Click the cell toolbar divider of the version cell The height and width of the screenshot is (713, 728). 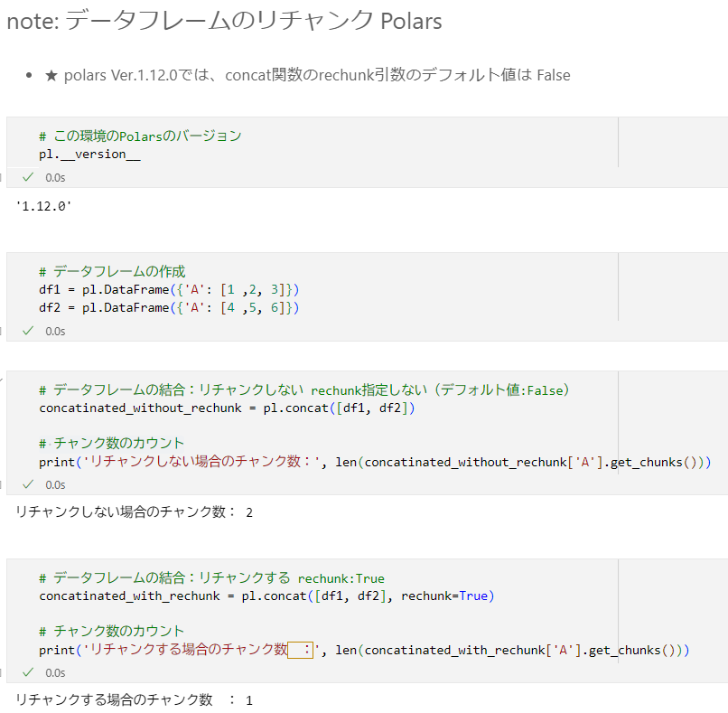coord(619,142)
